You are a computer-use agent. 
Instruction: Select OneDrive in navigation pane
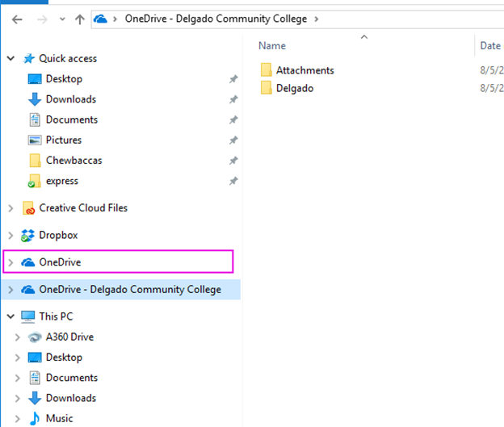click(x=60, y=262)
